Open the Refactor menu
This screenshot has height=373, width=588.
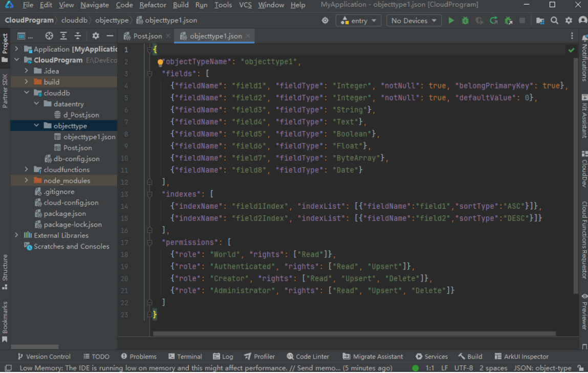point(153,5)
